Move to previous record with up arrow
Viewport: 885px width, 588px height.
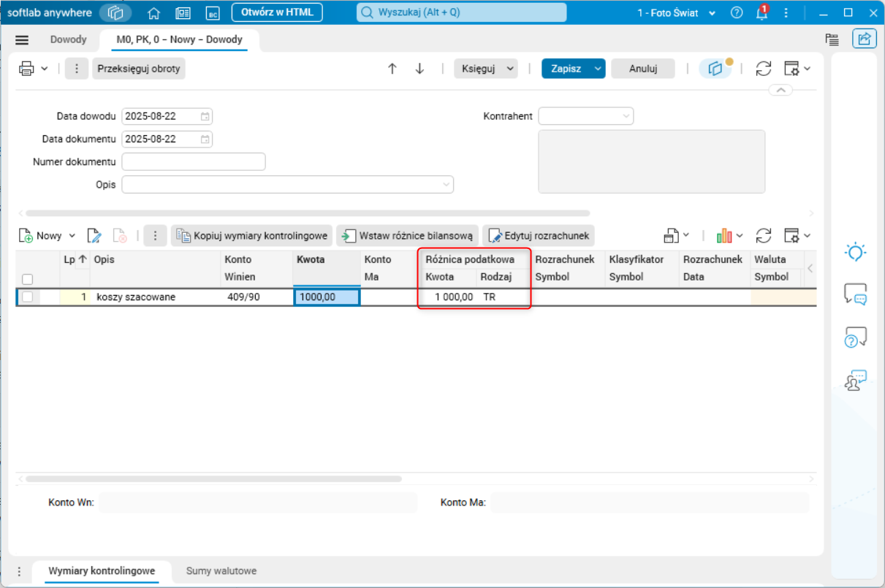pyautogui.click(x=392, y=69)
